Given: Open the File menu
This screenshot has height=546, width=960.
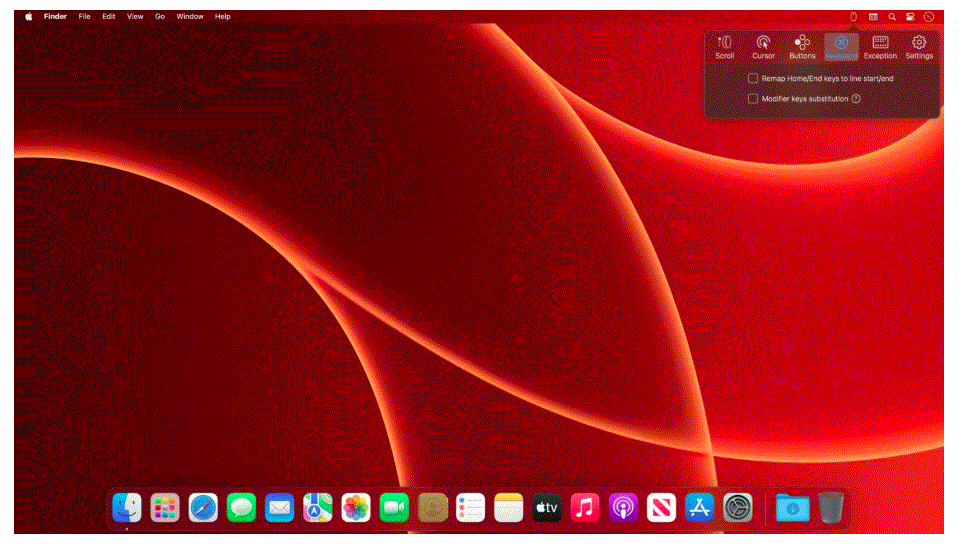Looking at the screenshot, I should [84, 17].
